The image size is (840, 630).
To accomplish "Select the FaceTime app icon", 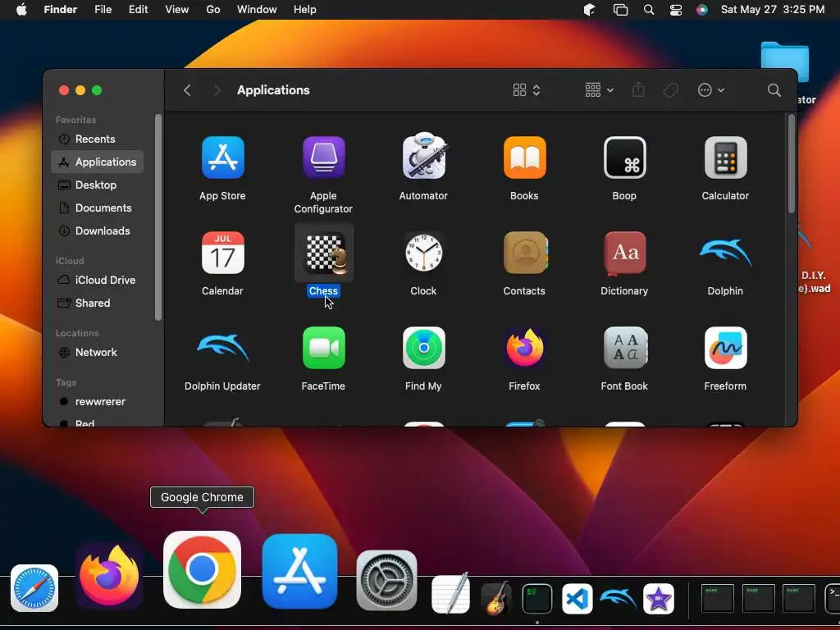I will (x=323, y=348).
